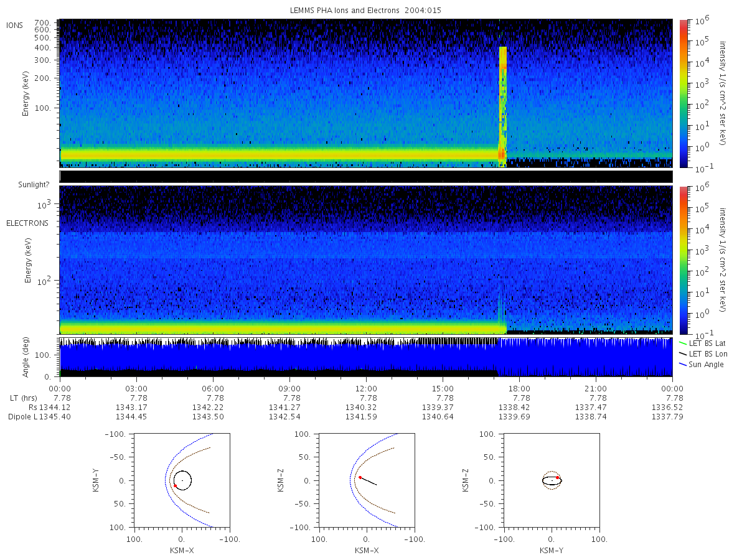Click the black Sunlight indicator strip

(366, 177)
